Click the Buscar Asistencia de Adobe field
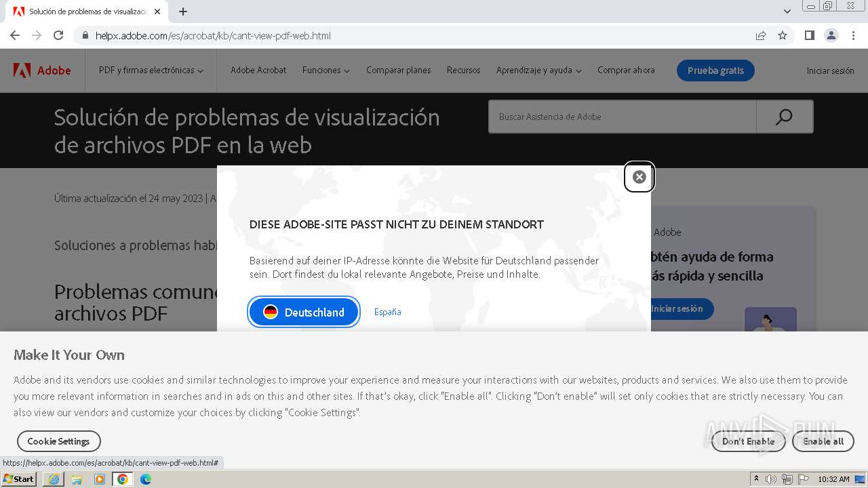The height and width of the screenshot is (488, 868). coord(622,117)
